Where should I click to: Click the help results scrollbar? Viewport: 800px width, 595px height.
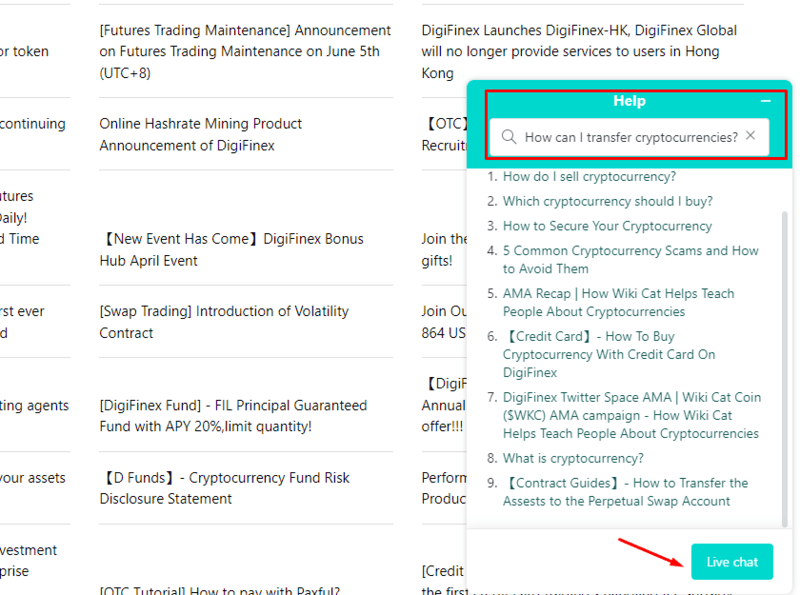(x=784, y=368)
